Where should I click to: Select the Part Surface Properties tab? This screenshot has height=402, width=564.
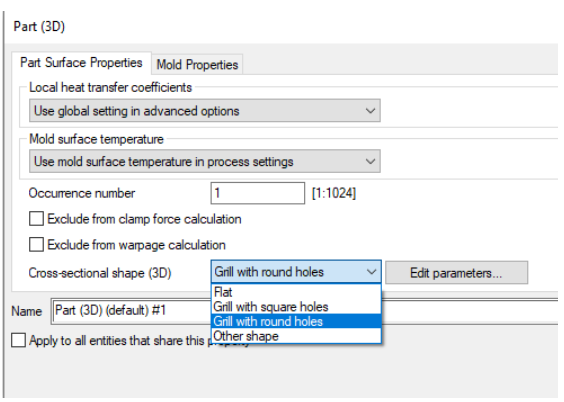click(81, 63)
